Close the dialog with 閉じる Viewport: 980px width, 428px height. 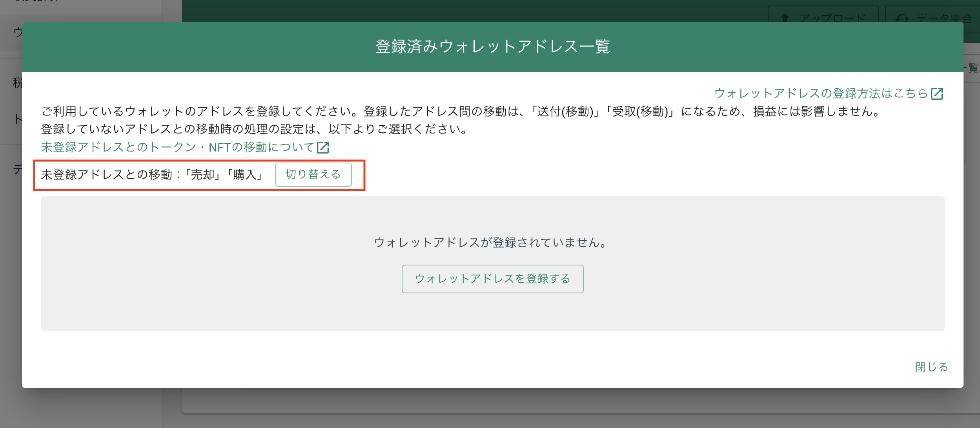pos(932,367)
